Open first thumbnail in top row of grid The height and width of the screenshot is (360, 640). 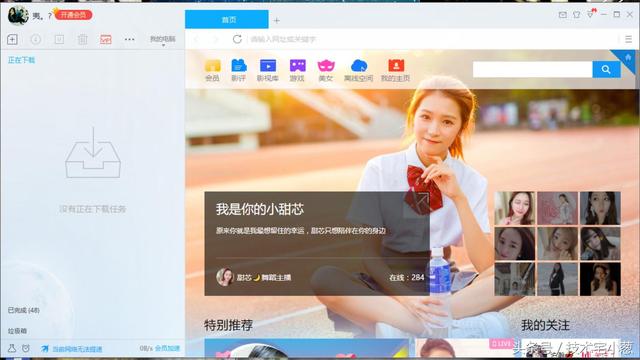click(x=514, y=208)
